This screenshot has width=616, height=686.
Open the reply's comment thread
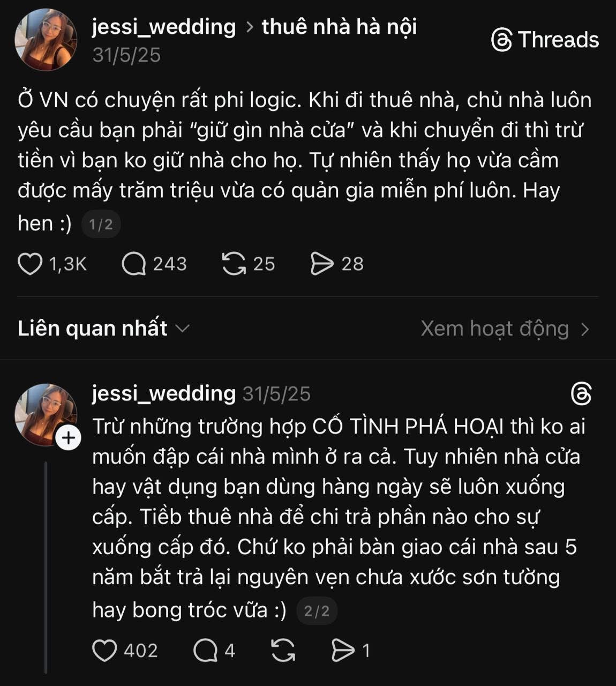204,651
